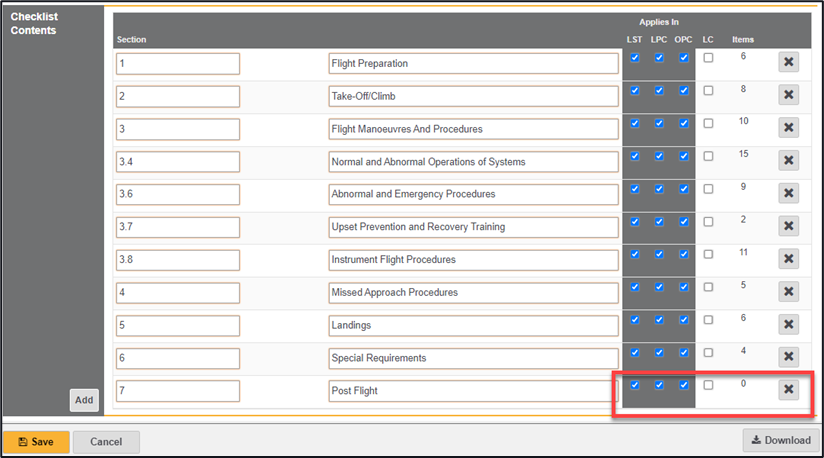
Task: Remove the Take-Off/Climb section with X
Action: (x=788, y=95)
